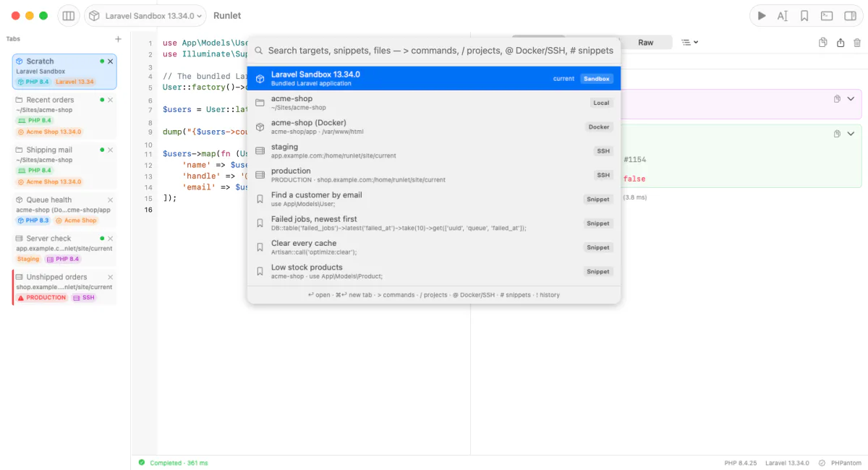The image size is (868, 470).
Task: Click the Sandbox badge in palette
Action: 597,78
